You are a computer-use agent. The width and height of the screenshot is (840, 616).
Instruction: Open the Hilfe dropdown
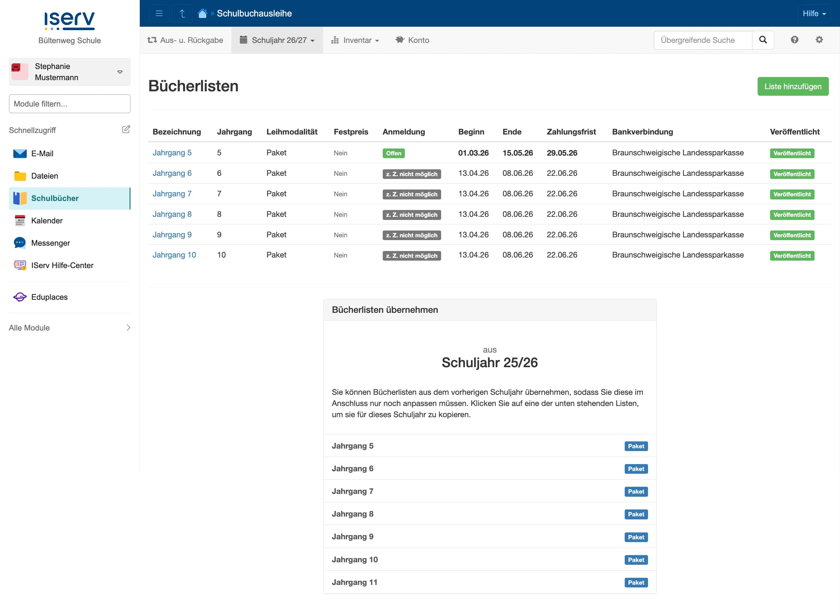[814, 13]
